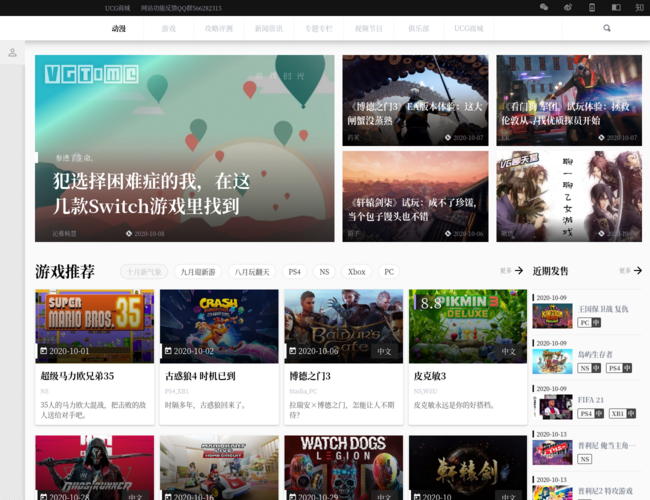650x500 pixels.
Task: Open the VG聊天室 乙女游戏 article thumbnail
Action: tap(569, 197)
